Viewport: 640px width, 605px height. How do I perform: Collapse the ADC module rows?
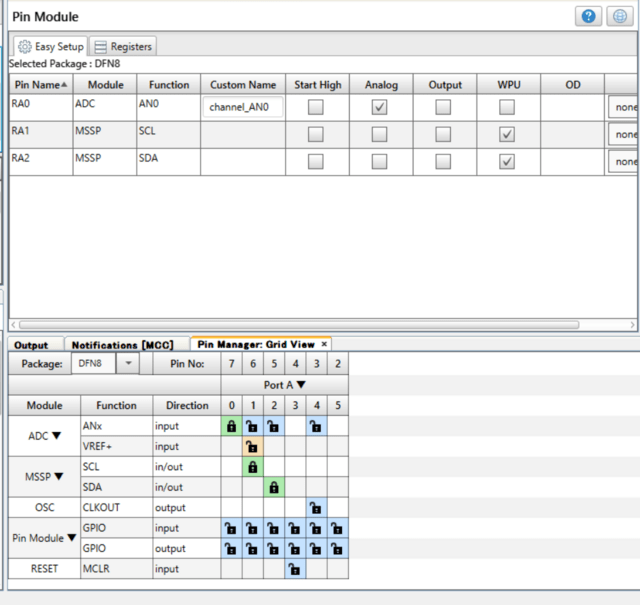click(x=57, y=436)
